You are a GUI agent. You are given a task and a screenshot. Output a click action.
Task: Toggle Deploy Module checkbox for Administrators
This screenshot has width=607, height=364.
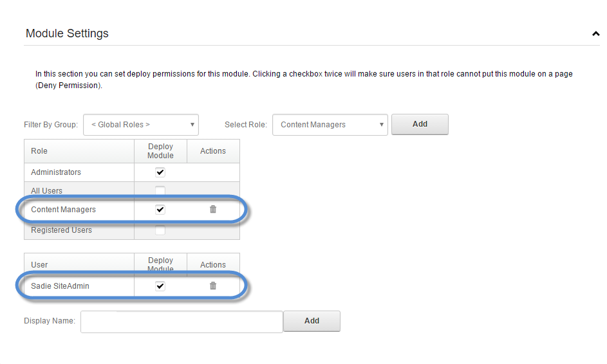pos(160,172)
